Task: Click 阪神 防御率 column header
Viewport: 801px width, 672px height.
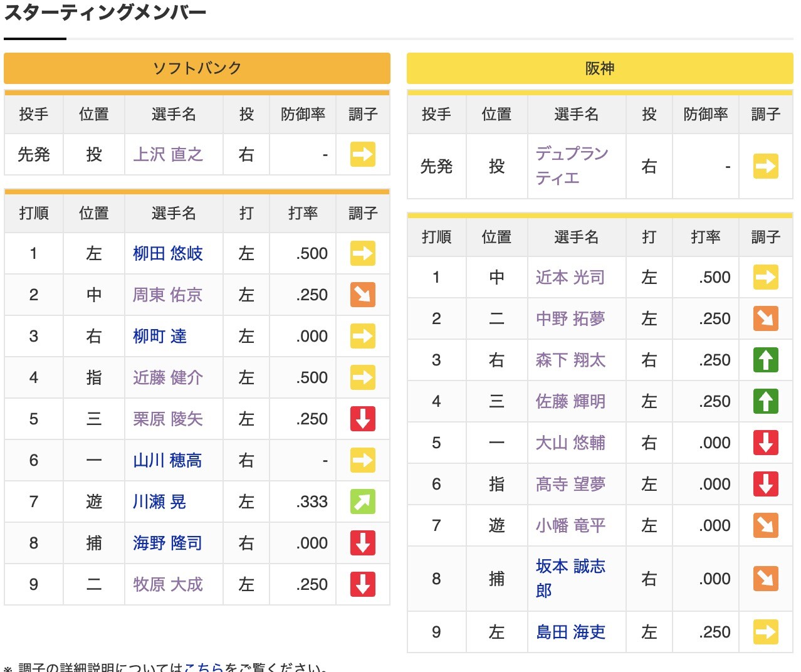Action: (706, 114)
